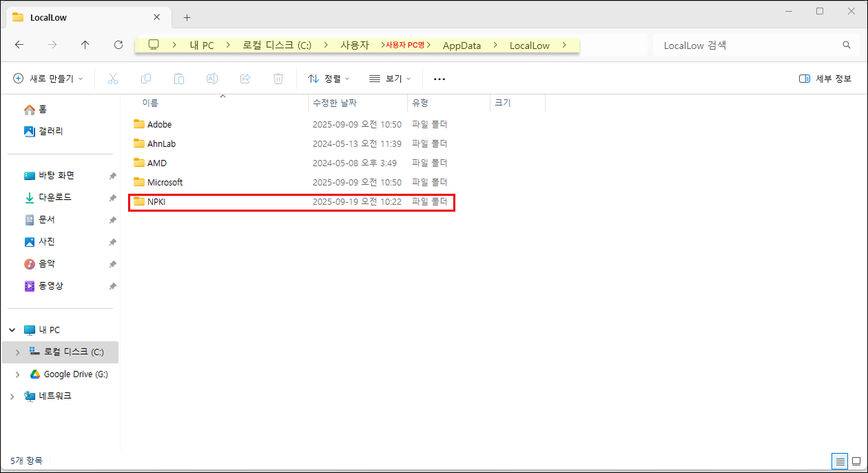Click the Copy icon in toolbar
The image size is (868, 473).
146,79
